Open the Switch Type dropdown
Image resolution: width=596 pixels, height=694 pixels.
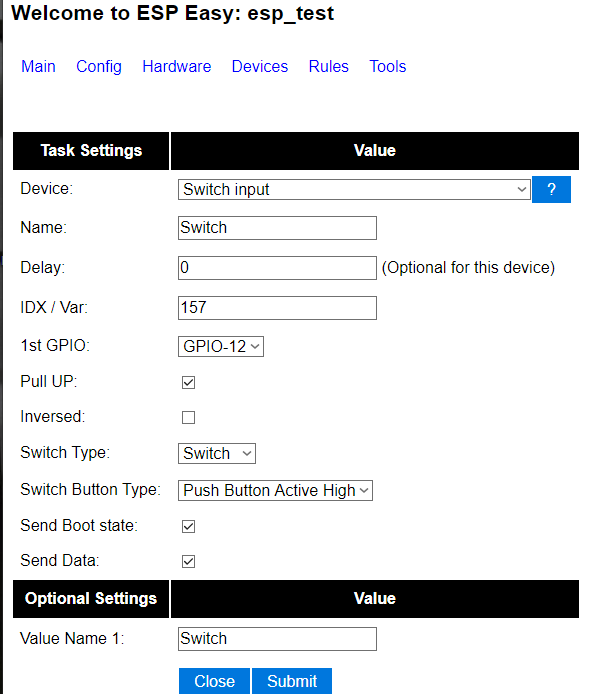coord(217,453)
